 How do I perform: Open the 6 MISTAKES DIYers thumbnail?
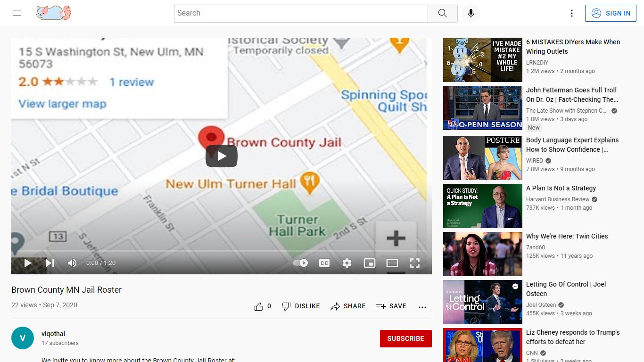click(x=483, y=60)
